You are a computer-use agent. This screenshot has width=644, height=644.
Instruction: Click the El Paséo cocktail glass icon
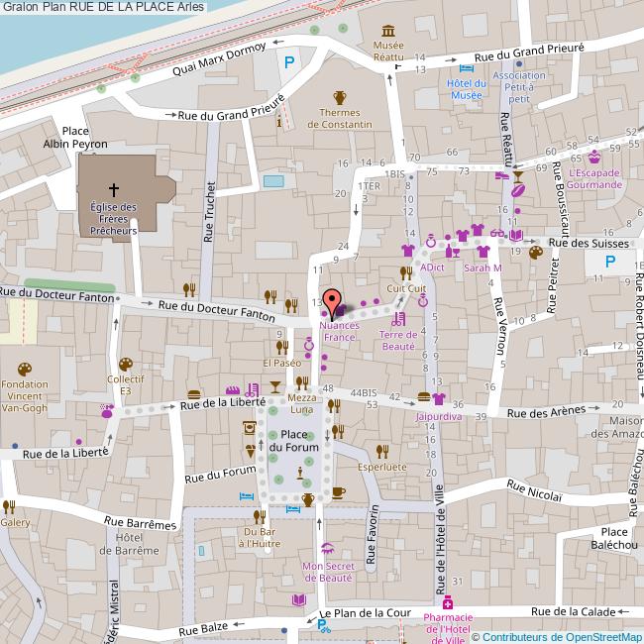click(x=275, y=386)
